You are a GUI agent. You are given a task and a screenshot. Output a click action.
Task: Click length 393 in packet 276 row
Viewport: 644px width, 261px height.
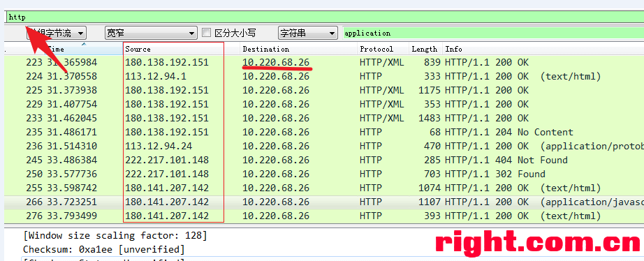[432, 216]
